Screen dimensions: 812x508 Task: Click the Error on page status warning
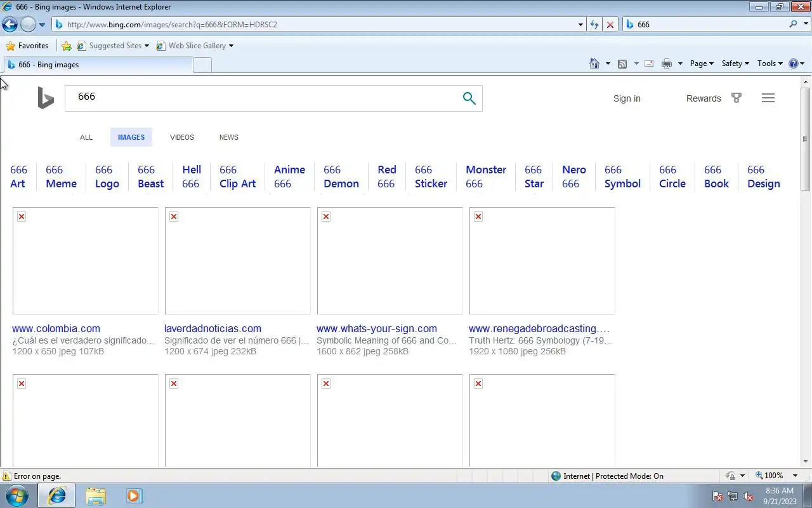point(32,476)
